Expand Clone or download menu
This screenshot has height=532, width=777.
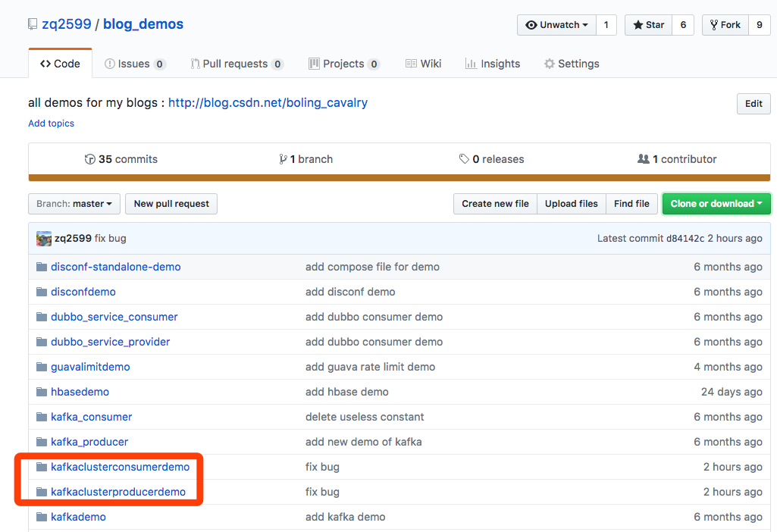click(x=716, y=204)
